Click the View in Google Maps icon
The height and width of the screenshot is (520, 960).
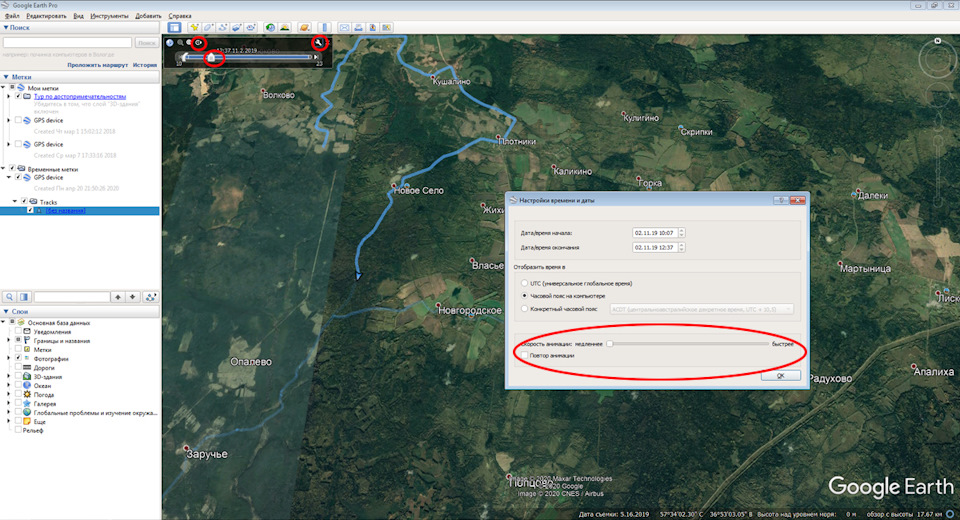(386, 28)
